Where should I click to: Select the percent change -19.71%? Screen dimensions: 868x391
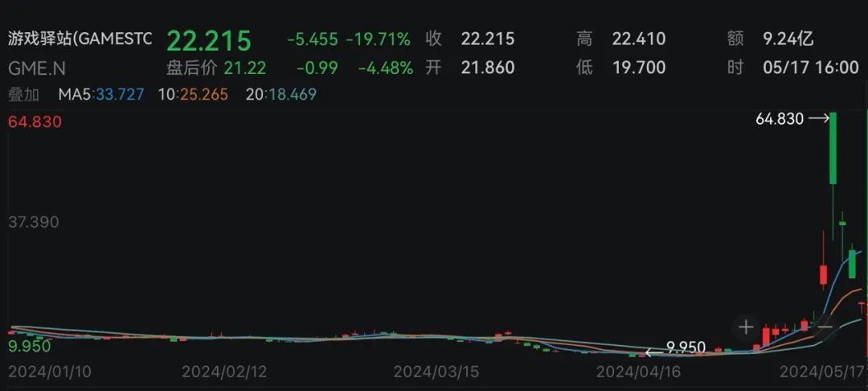coord(379,39)
